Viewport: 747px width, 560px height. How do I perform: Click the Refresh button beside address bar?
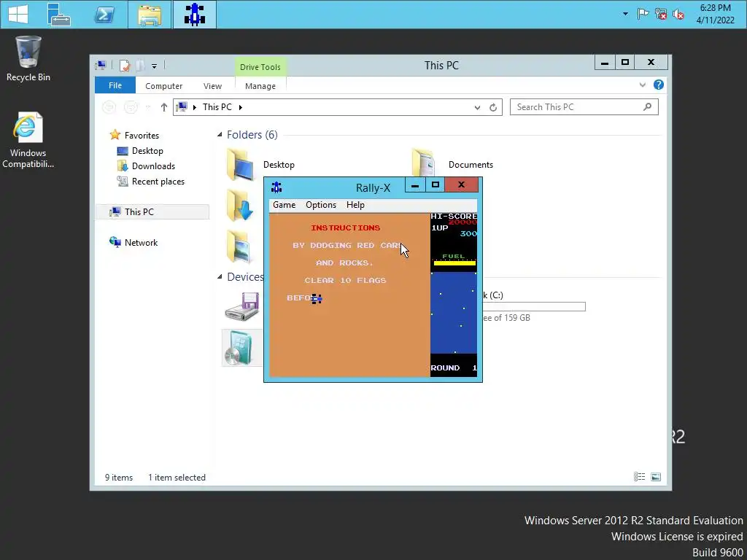click(x=493, y=108)
